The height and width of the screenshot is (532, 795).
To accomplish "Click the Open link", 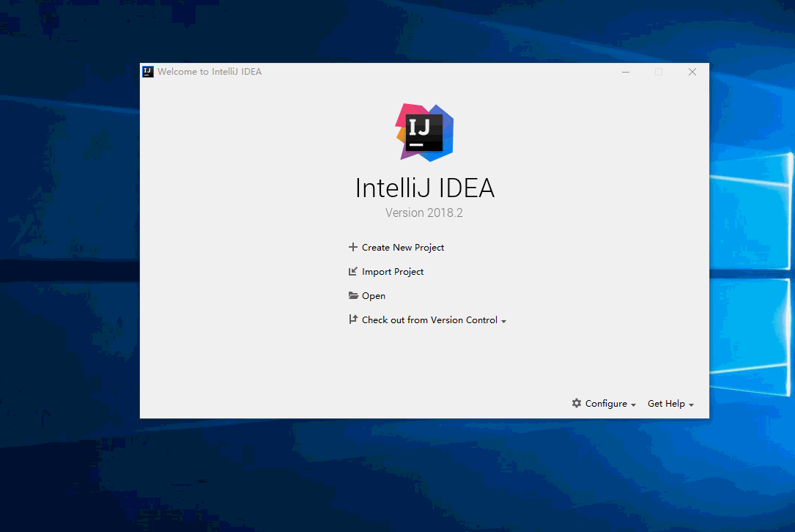I will click(x=373, y=296).
